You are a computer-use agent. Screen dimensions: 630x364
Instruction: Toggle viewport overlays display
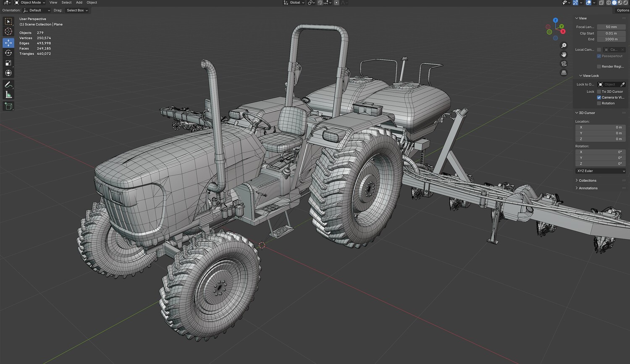tap(588, 3)
